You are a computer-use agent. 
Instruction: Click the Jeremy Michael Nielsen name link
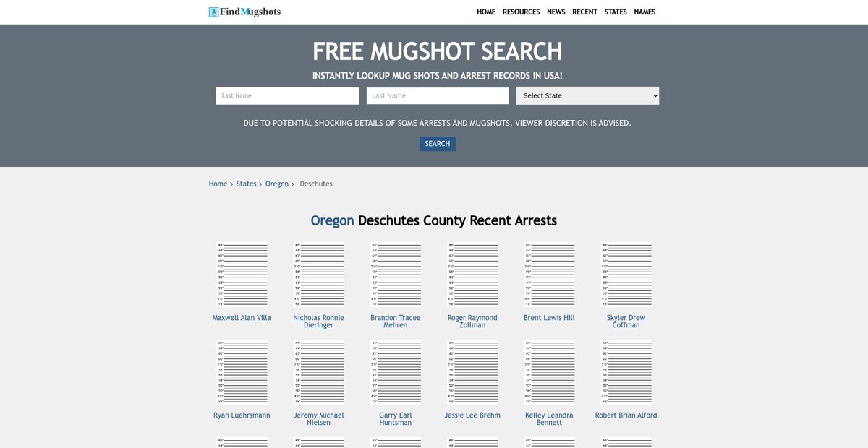[318, 419]
